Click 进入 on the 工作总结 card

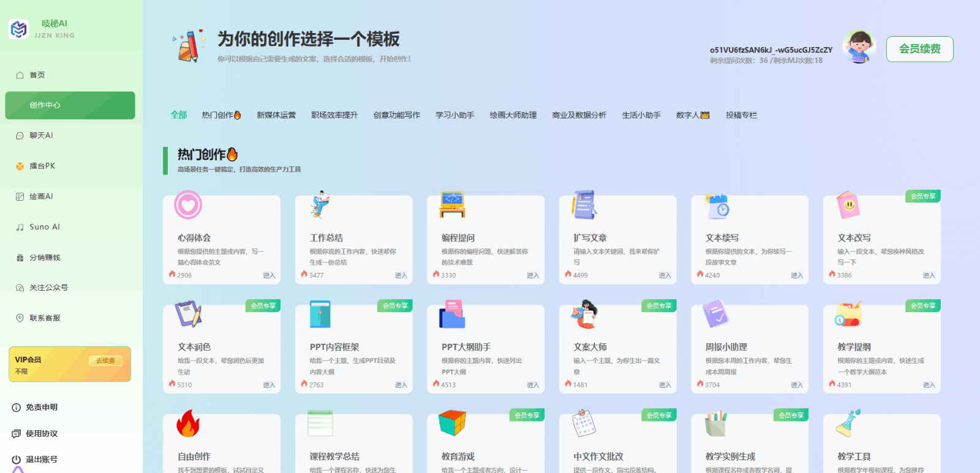tap(401, 275)
